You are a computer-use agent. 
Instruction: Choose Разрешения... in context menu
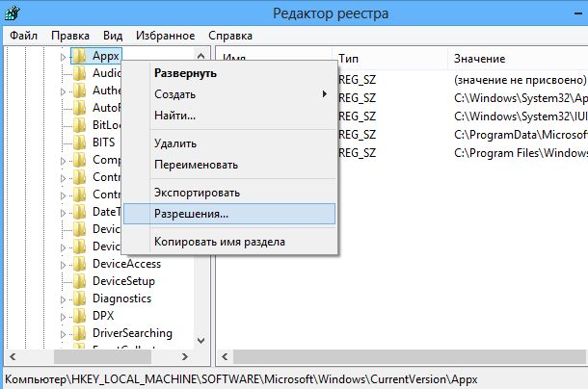pos(229,214)
